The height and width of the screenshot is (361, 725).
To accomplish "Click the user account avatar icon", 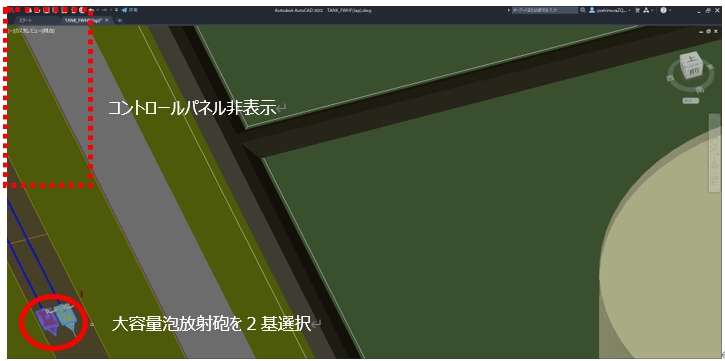I will (592, 10).
